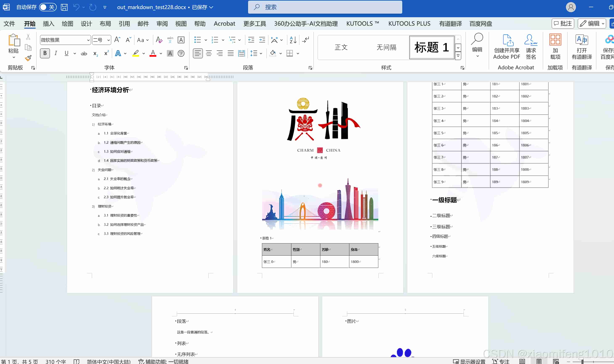Click the Sort A-Z icon
This screenshot has width=614, height=364.
coord(293,40)
